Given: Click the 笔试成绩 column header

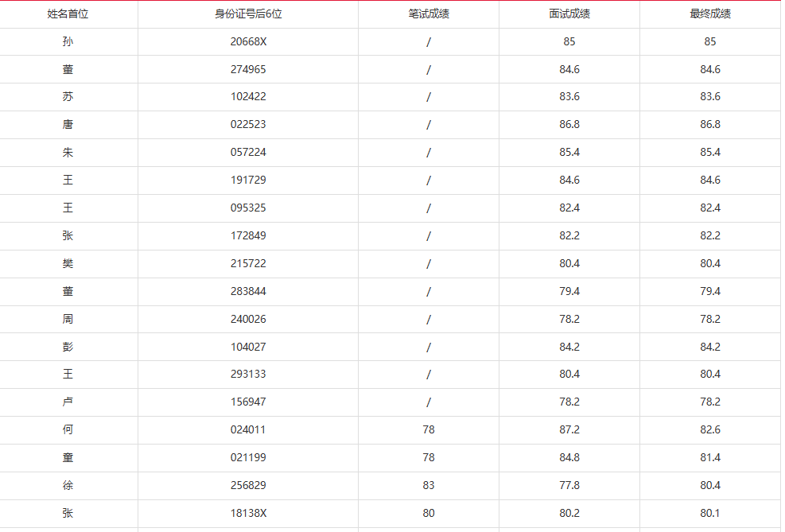Looking at the screenshot, I should tap(429, 14).
